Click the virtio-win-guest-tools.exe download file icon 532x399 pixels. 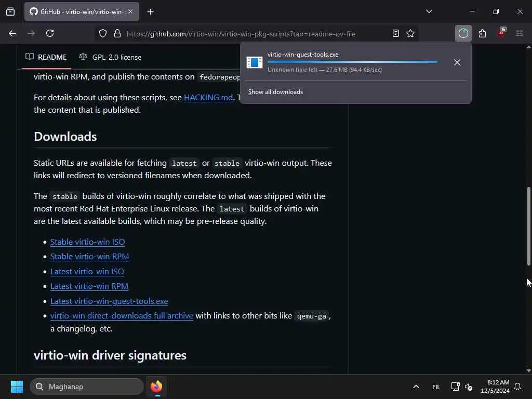pos(255,62)
